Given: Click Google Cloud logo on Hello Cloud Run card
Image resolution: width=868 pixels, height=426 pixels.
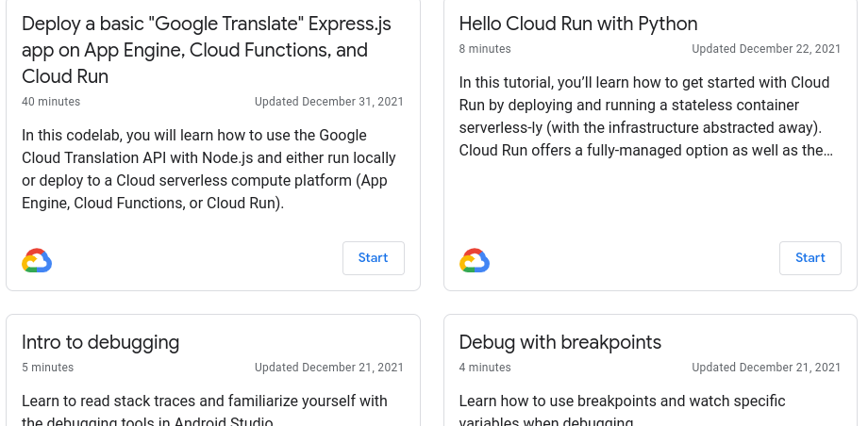Looking at the screenshot, I should (475, 260).
